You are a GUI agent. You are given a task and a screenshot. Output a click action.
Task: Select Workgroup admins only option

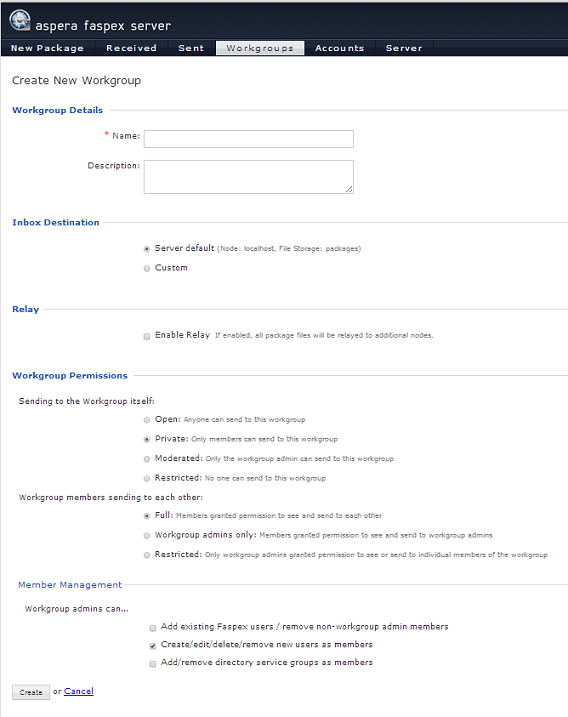coord(147,535)
